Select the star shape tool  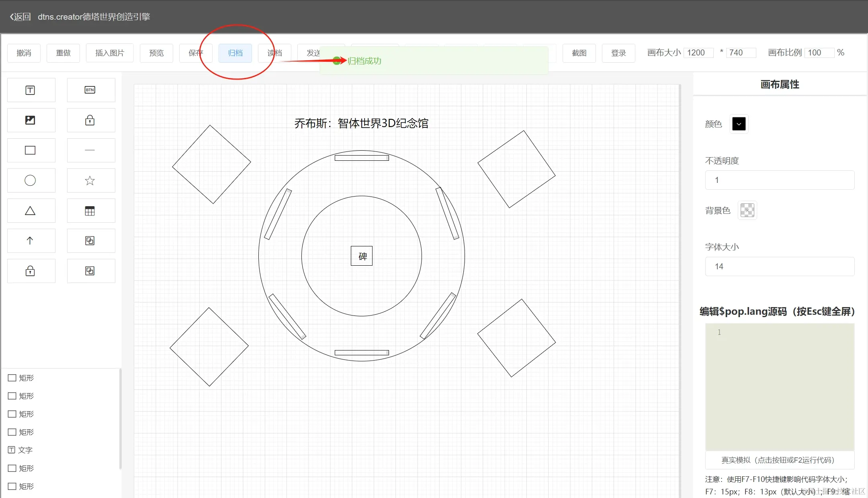(91, 180)
